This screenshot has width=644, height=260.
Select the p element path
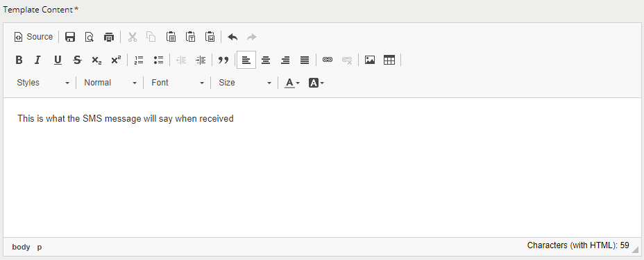[40, 247]
